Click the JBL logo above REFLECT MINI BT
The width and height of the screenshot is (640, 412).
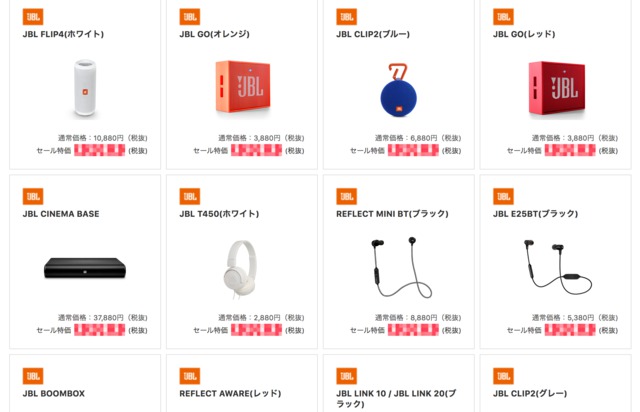click(347, 196)
